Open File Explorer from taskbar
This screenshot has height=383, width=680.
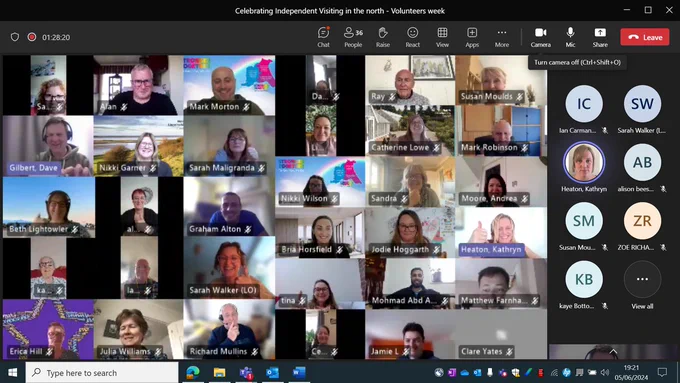click(x=219, y=373)
